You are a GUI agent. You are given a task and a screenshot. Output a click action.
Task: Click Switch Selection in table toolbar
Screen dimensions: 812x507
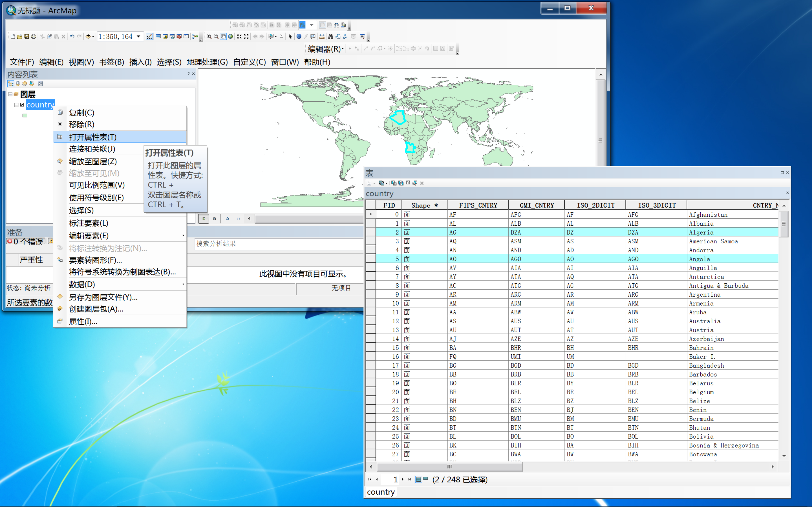tap(401, 183)
